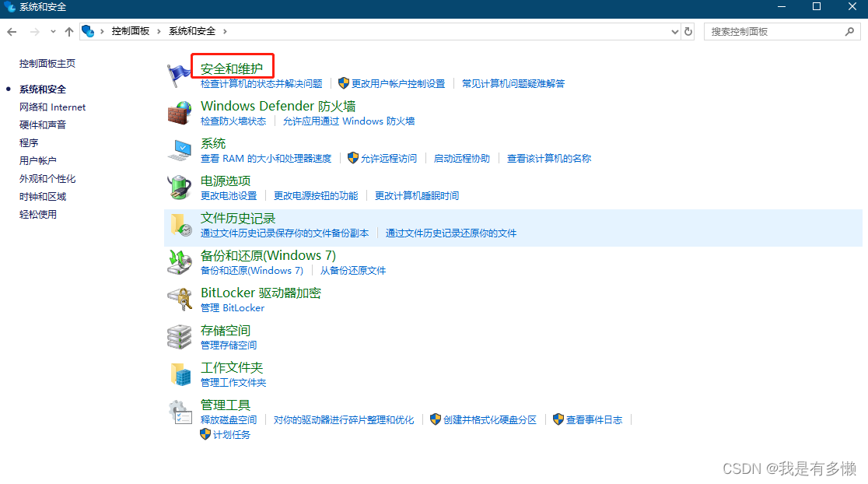Screen dimensions: 868x484
Task: Click the System computer monitor icon
Action: [180, 150]
